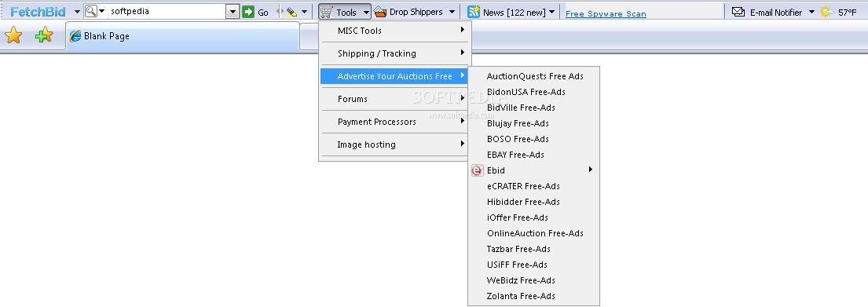Choose Hibidder Free-Ads
This screenshot has width=868, height=307.
point(533,201)
